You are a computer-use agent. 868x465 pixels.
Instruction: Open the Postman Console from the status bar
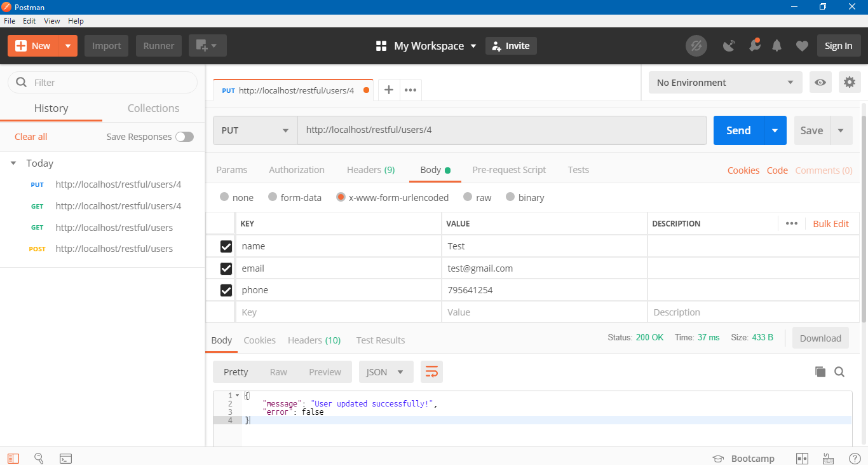tap(65, 458)
